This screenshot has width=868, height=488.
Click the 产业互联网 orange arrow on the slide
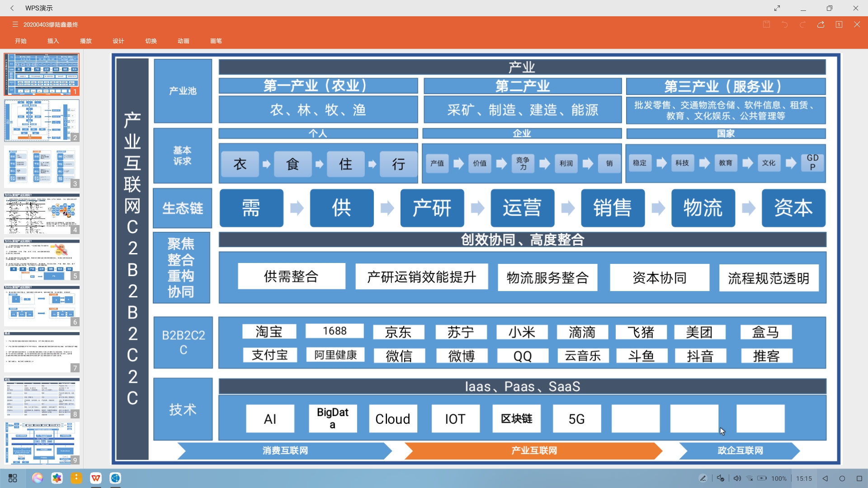(533, 450)
